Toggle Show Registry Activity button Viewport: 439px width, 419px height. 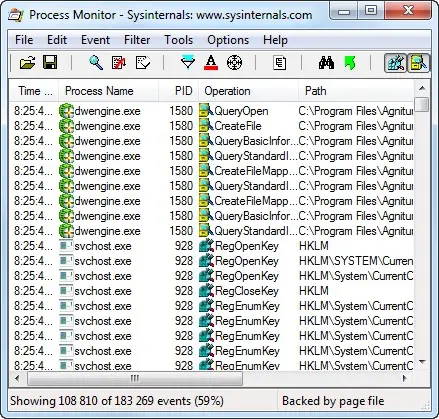[395, 63]
